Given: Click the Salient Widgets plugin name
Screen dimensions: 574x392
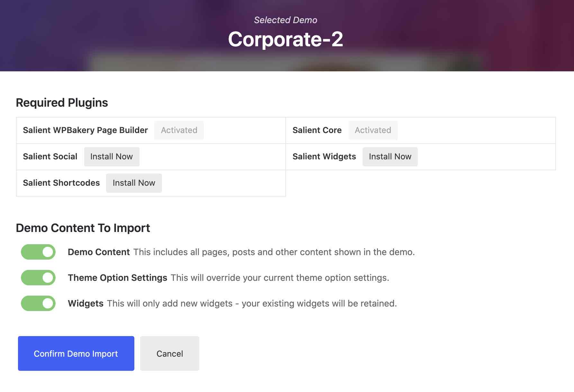Looking at the screenshot, I should tap(324, 156).
